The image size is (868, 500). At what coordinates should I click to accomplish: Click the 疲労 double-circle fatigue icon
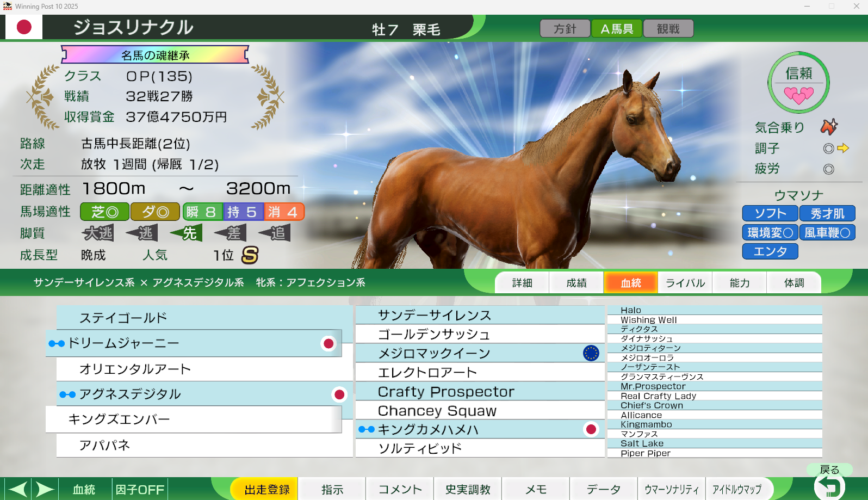[828, 169]
